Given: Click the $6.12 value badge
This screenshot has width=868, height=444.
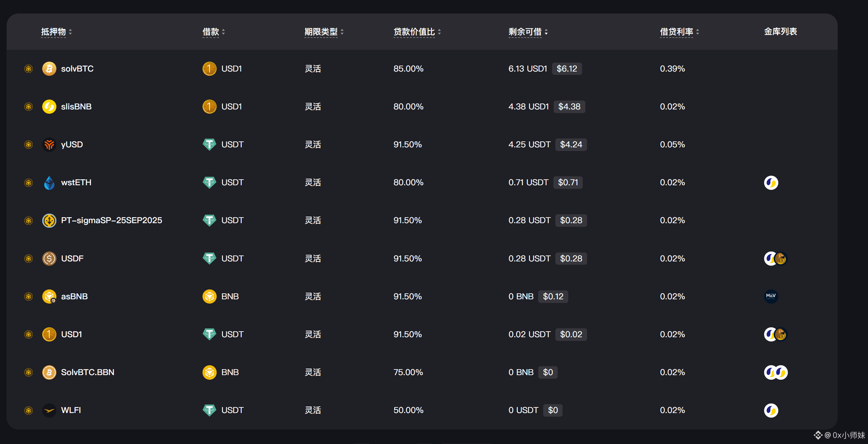Looking at the screenshot, I should coord(567,69).
